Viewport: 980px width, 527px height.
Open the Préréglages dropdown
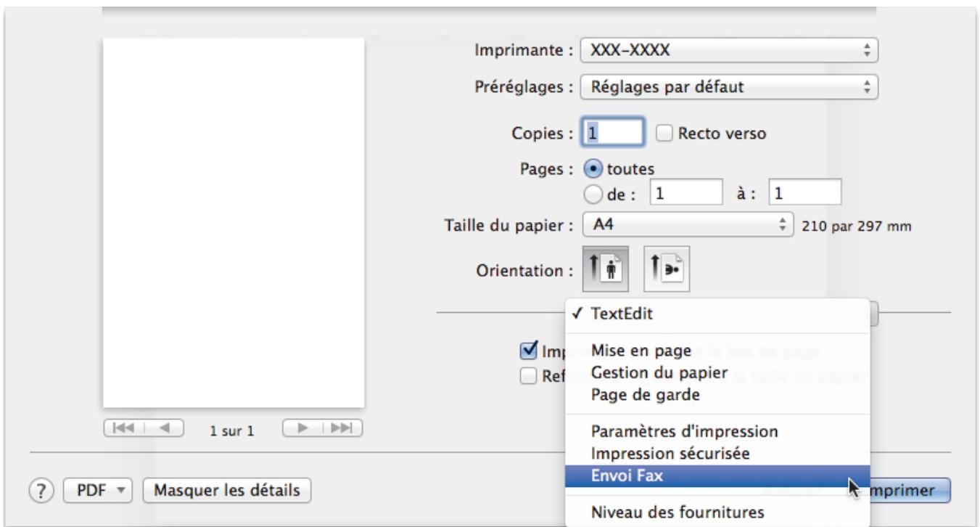730,88
